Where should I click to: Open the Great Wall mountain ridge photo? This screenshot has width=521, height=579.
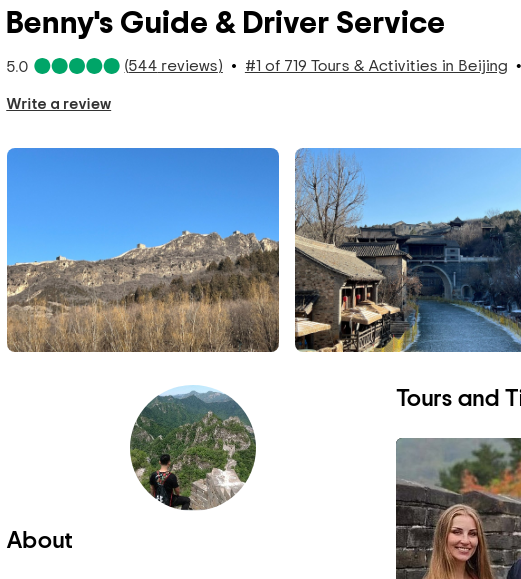tap(143, 250)
